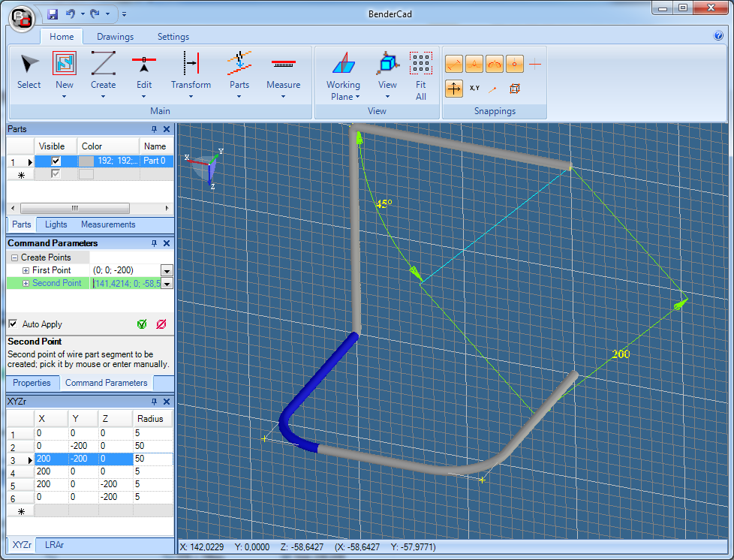Viewport: 734px width, 560px height.
Task: Click the Save floppy disk icon
Action: pyautogui.click(x=53, y=14)
